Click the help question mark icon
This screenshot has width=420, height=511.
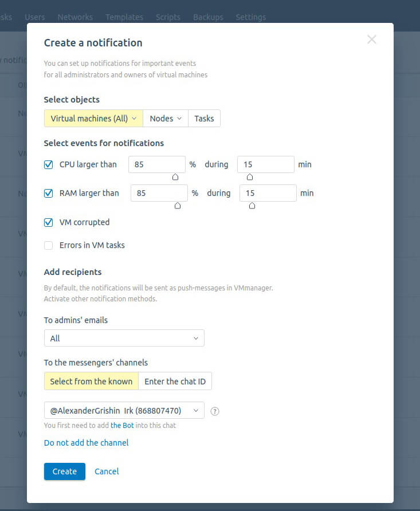(215, 411)
